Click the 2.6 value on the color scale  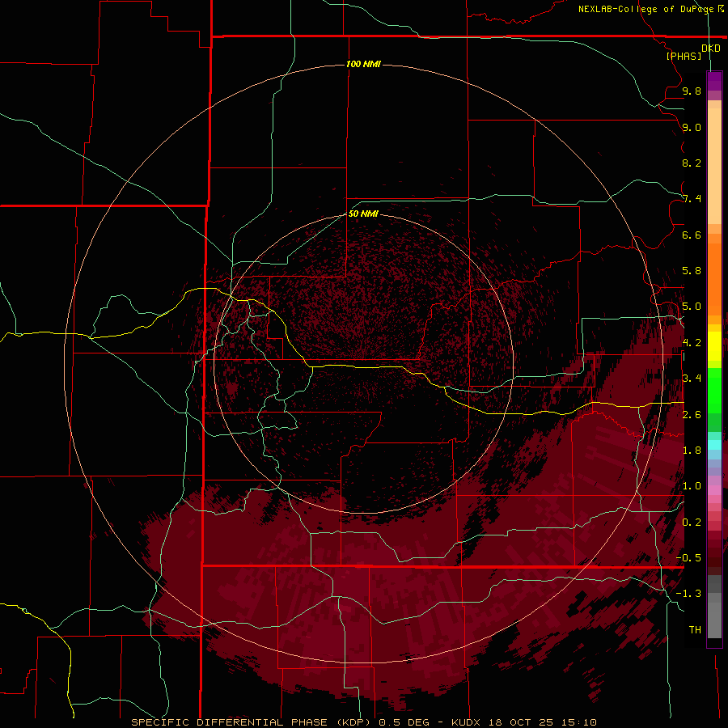(692, 415)
